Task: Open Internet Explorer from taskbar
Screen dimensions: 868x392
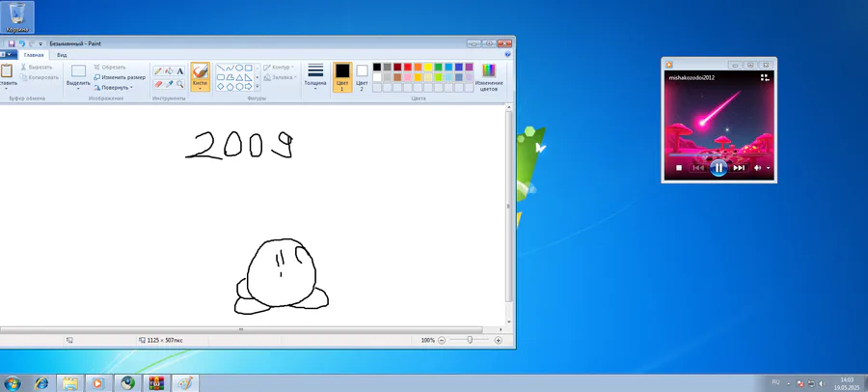Action: pos(41,383)
